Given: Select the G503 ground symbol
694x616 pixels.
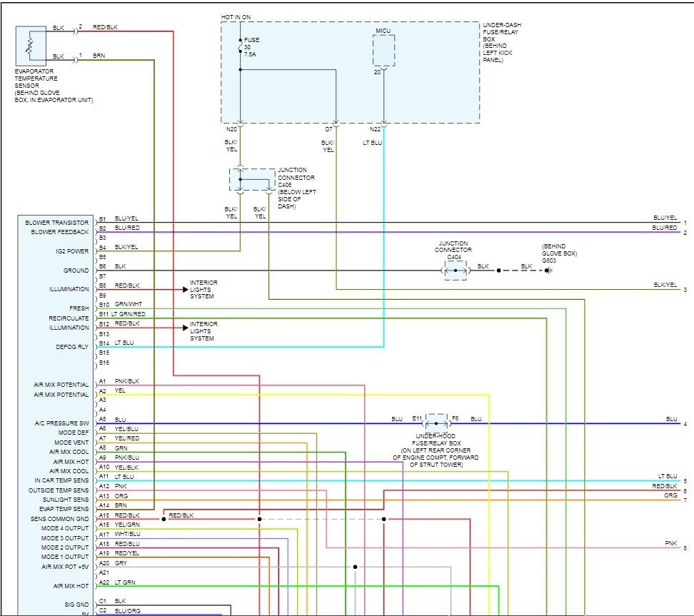Looking at the screenshot, I should [x=548, y=271].
